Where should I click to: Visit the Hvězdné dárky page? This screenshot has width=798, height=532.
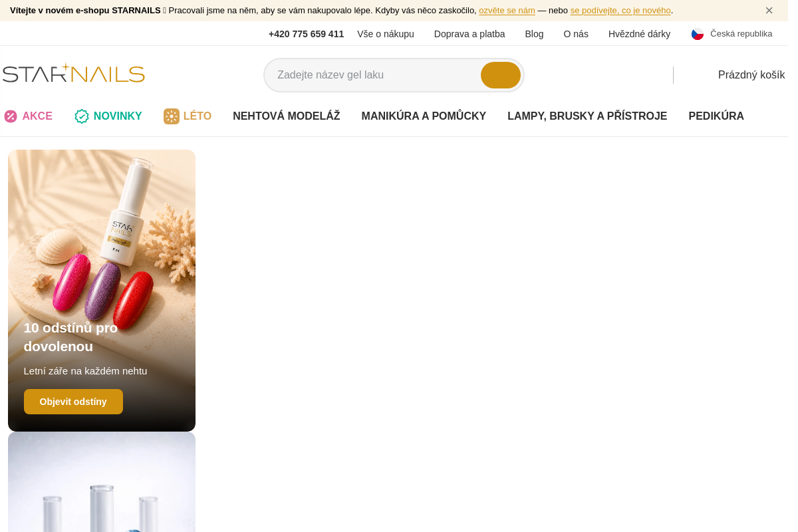click(x=639, y=34)
